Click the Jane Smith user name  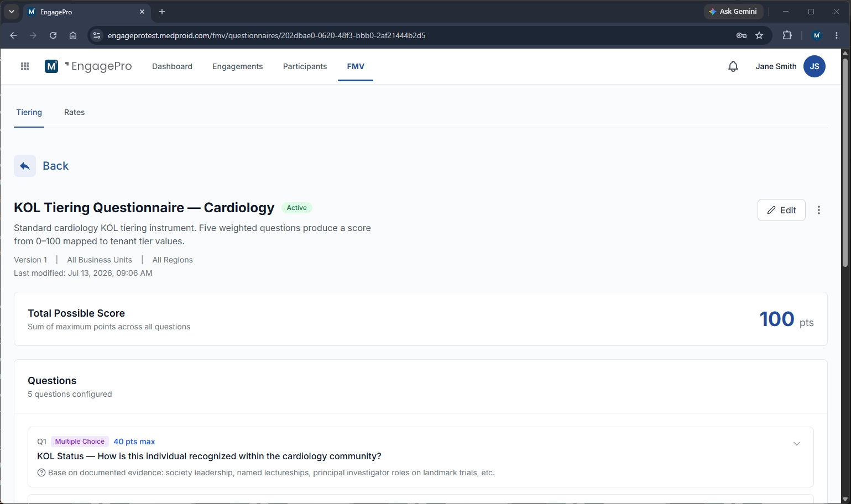(x=776, y=66)
